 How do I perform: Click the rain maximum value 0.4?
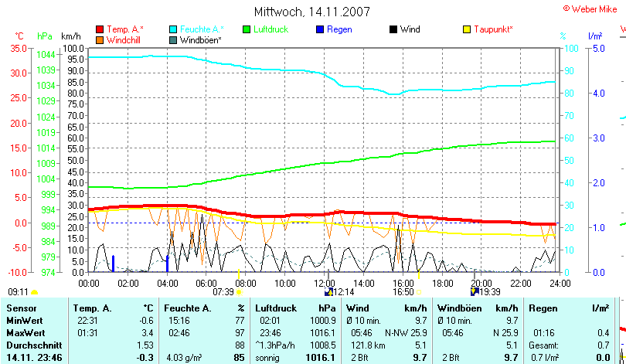(604, 333)
